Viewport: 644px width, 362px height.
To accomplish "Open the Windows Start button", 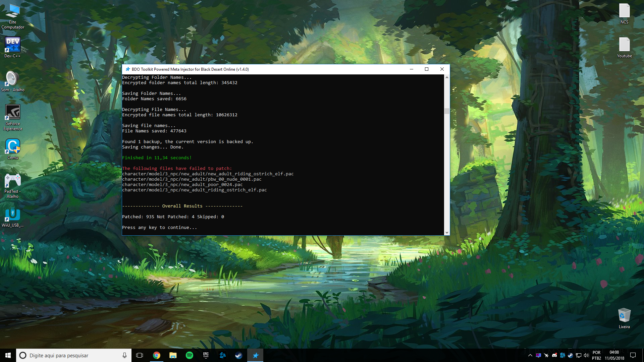I will point(8,355).
